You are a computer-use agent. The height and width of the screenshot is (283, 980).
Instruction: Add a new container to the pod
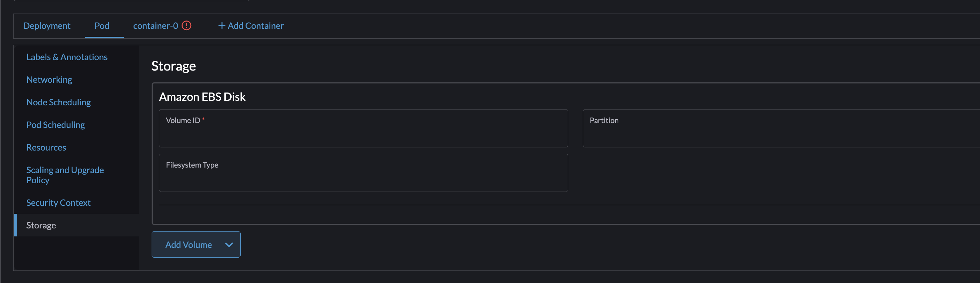point(250,25)
